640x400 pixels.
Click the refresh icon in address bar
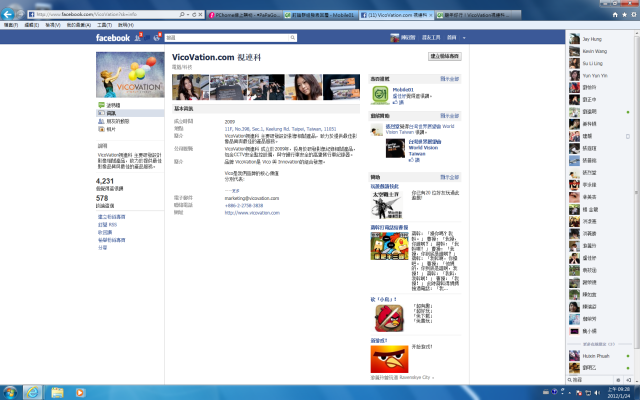coord(194,14)
